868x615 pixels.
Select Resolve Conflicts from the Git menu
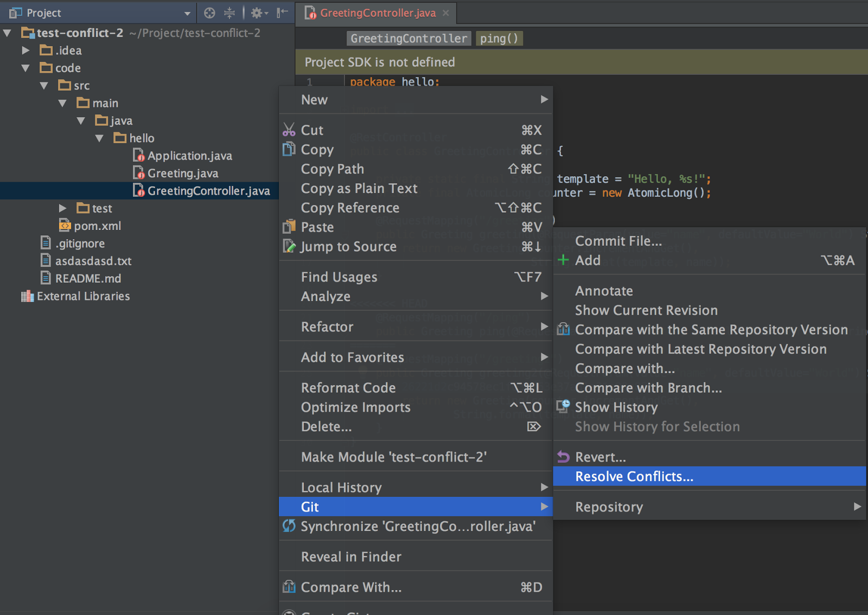[634, 476]
